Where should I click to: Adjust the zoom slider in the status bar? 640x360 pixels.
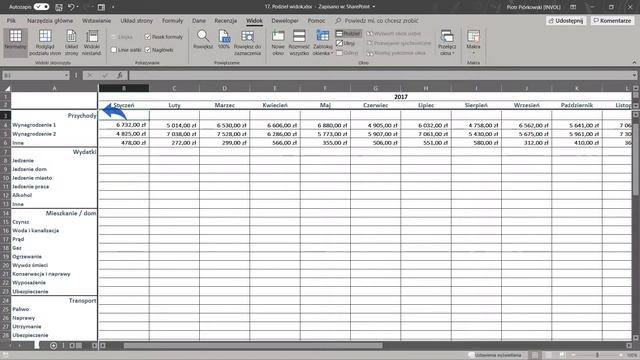point(597,355)
